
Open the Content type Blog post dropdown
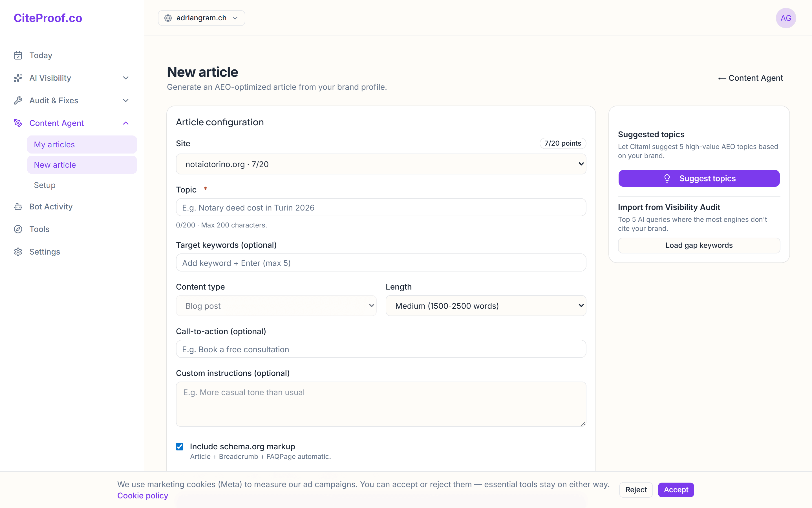pos(276,306)
